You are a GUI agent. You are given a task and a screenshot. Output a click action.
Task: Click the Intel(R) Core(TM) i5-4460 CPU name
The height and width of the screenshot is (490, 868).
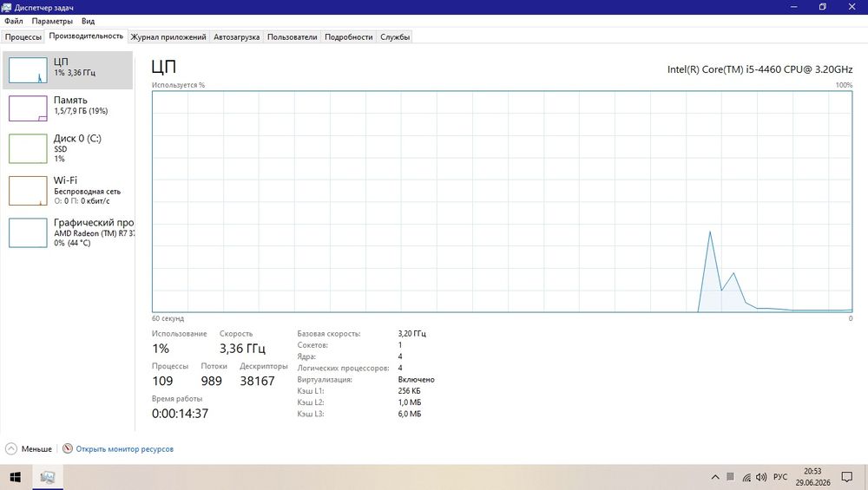(x=759, y=69)
